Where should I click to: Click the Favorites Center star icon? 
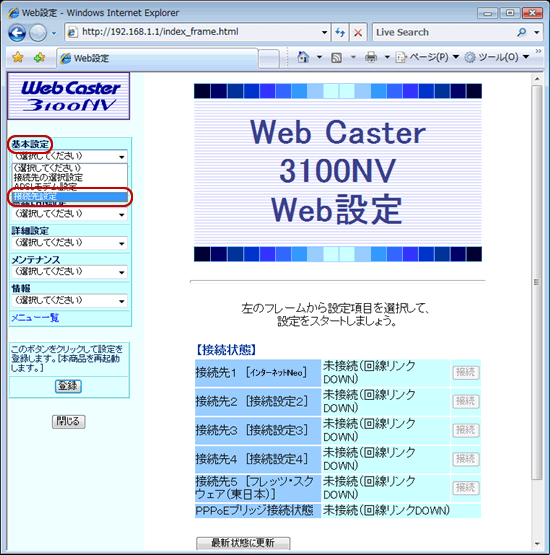pos(18,57)
